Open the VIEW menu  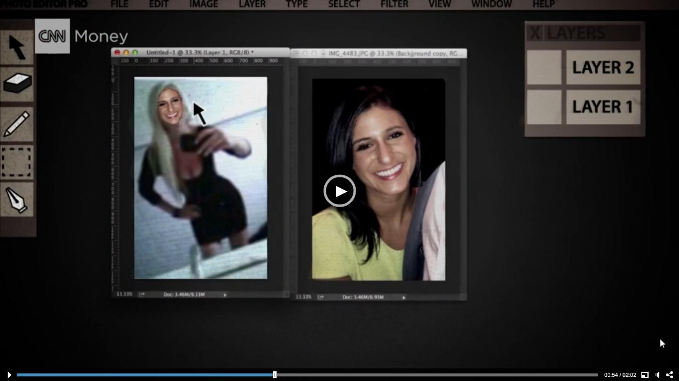click(440, 4)
